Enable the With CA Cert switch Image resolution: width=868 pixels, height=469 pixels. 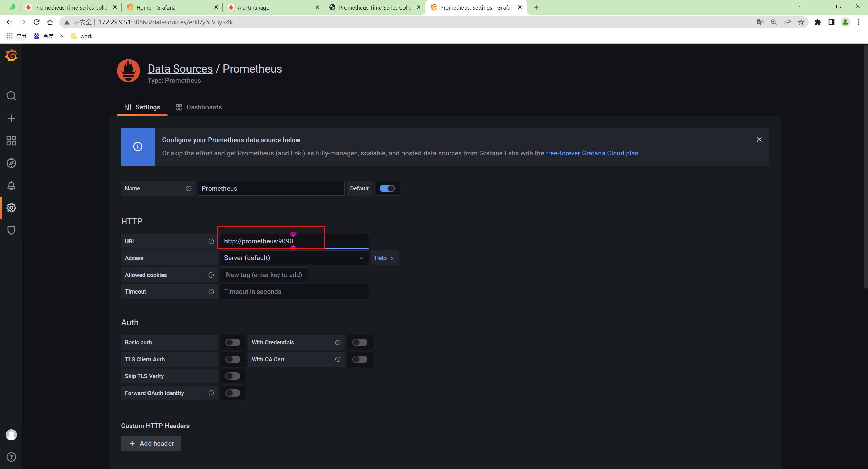360,359
